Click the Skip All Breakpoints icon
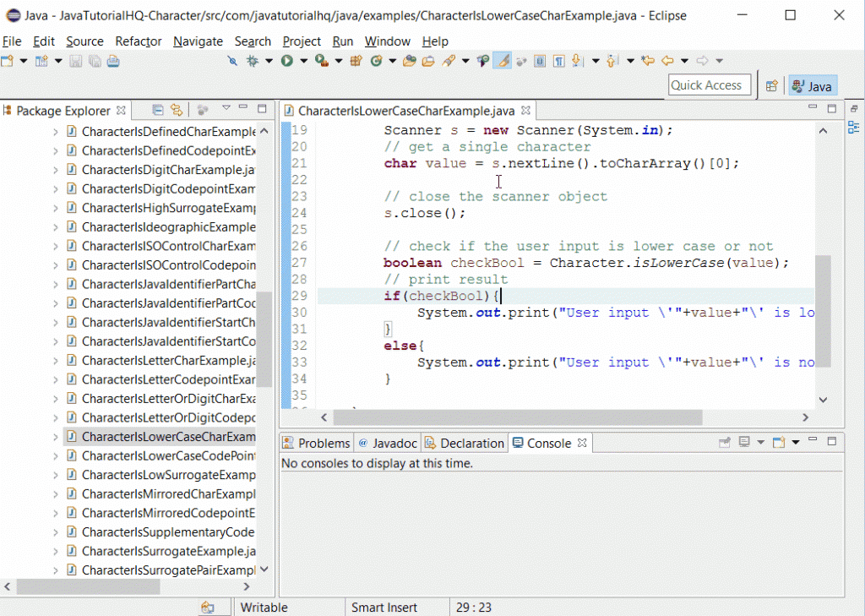The image size is (865, 616). 232,61
